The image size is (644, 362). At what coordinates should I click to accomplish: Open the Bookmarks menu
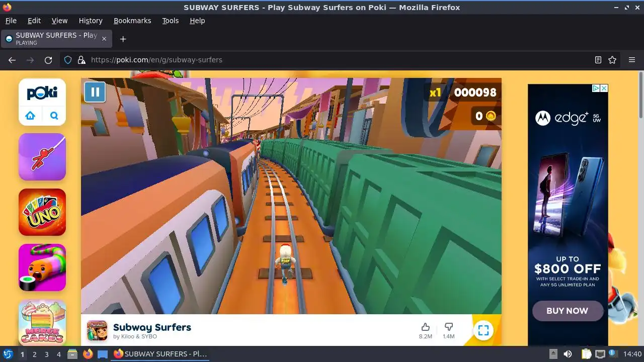tap(132, 21)
